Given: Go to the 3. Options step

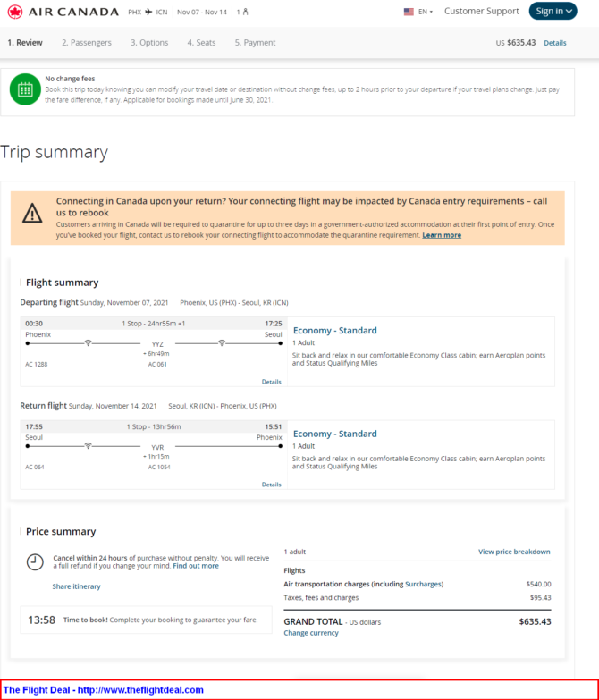Looking at the screenshot, I should 149,43.
